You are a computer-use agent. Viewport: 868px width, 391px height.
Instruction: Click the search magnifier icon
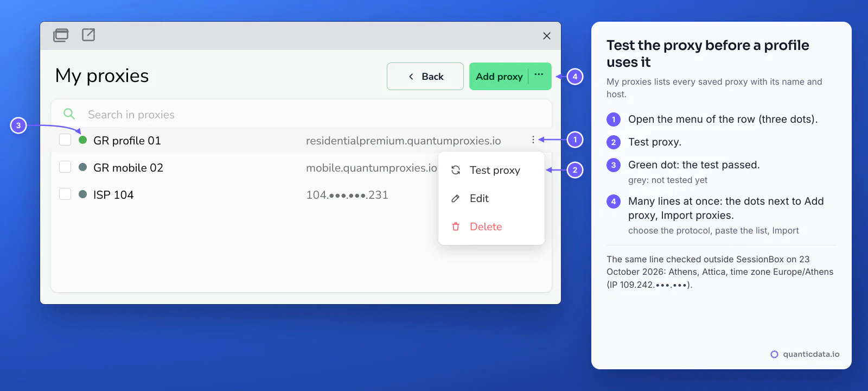click(69, 114)
